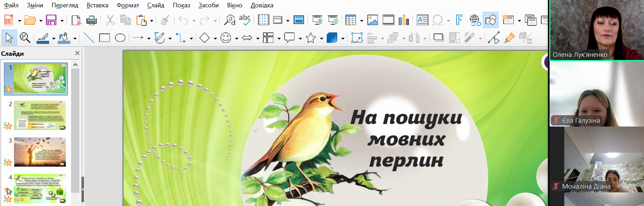Click the New presentation icon
The width and height of the screenshot is (644, 206).
pyautogui.click(x=9, y=20)
